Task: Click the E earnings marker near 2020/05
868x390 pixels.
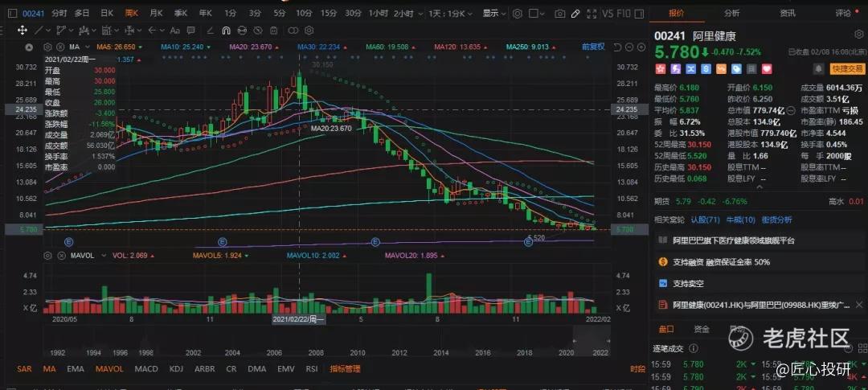Action: [x=69, y=241]
